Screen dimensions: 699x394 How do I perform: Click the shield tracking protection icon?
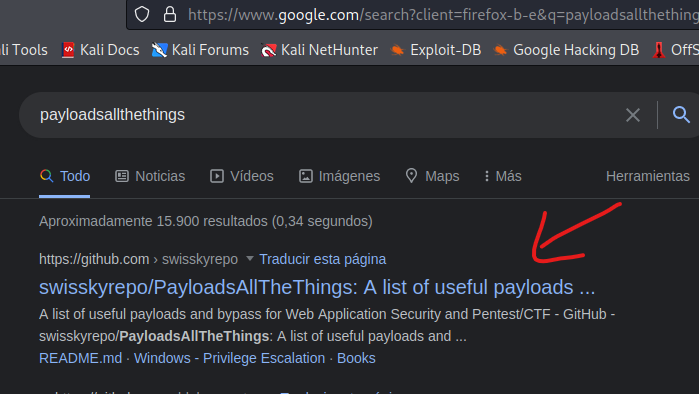pyautogui.click(x=142, y=14)
